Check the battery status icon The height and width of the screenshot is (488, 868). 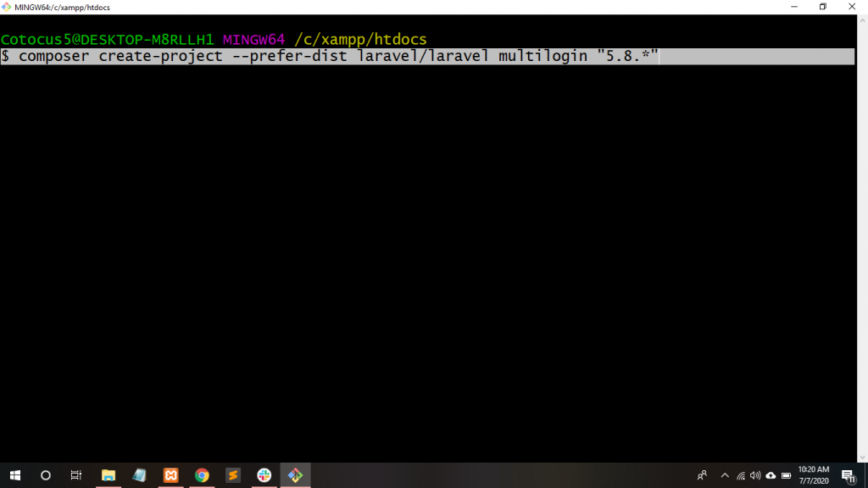(786, 475)
